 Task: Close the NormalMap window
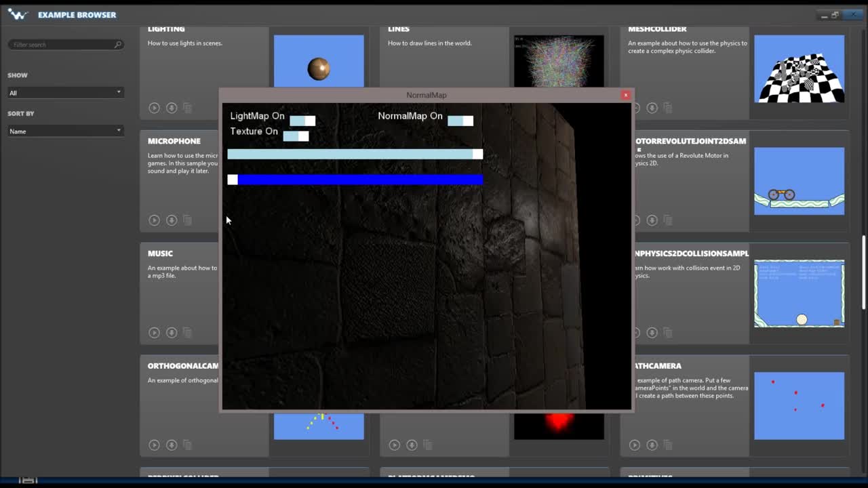[625, 95]
